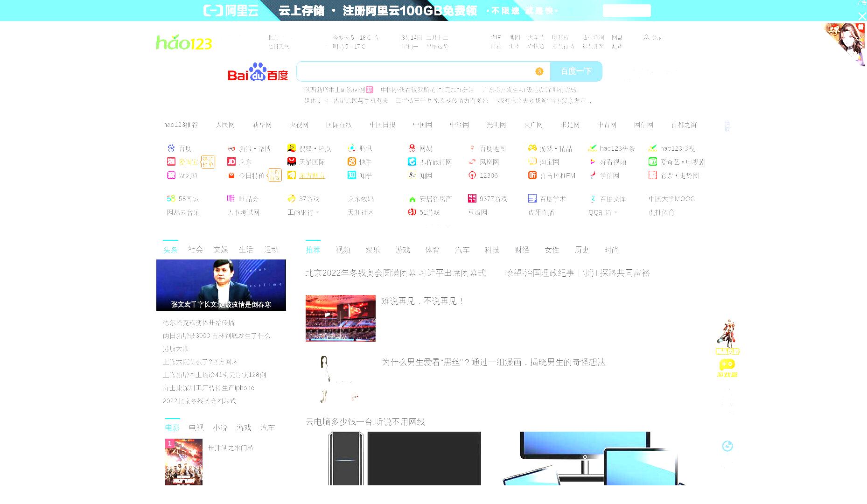Select the 娱乐 feed tab
The width and height of the screenshot is (867, 504).
tap(373, 250)
